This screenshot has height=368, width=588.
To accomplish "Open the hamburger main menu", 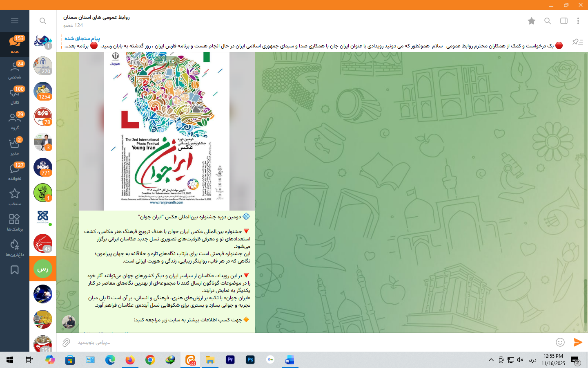I will tap(15, 21).
